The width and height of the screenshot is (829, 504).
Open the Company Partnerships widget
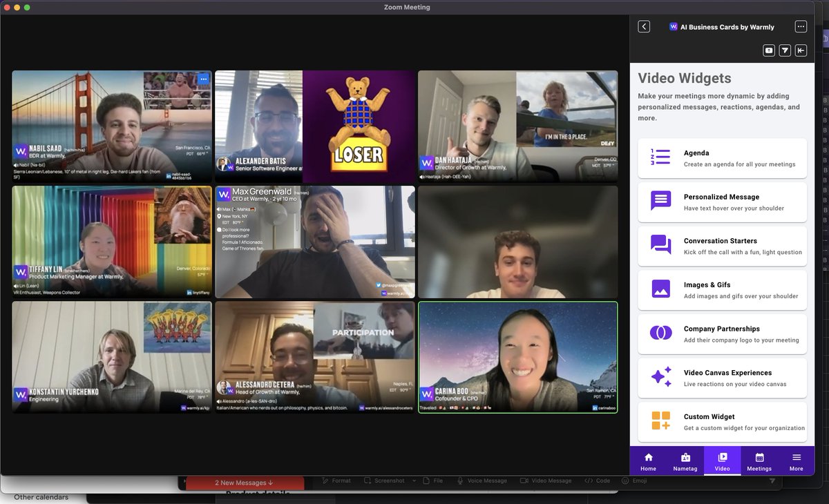(x=722, y=334)
